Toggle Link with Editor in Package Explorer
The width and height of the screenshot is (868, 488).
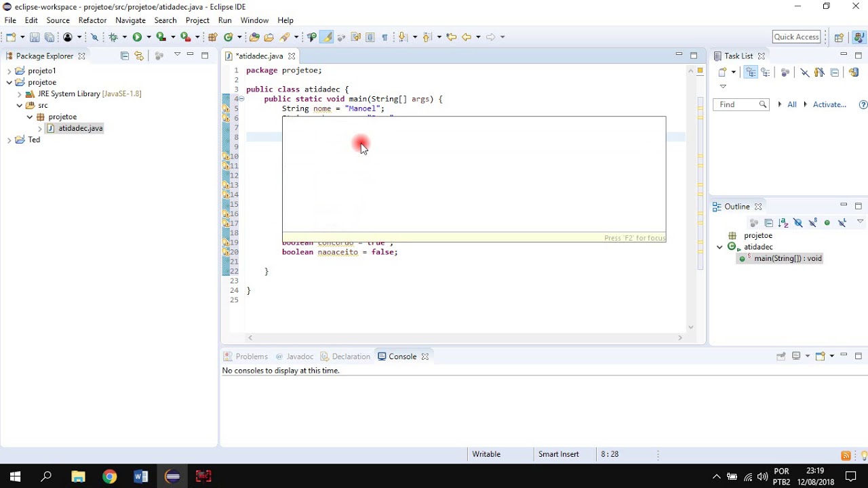[x=139, y=56]
